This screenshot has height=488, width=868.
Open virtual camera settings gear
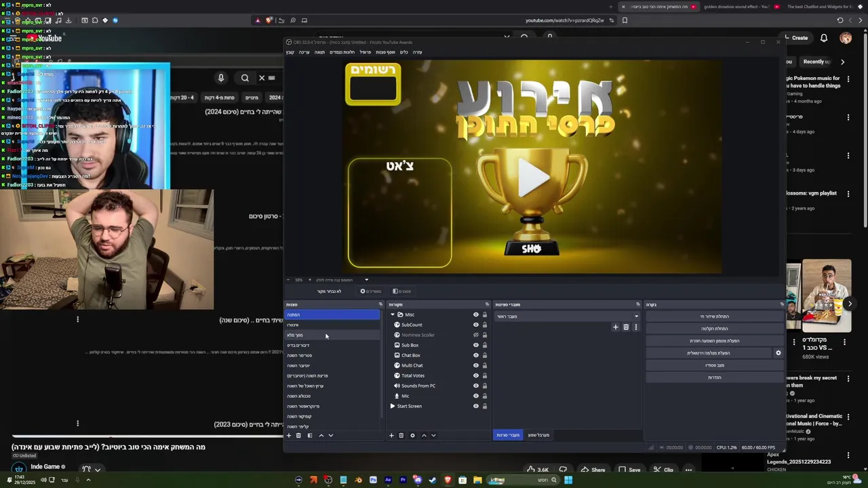point(778,353)
